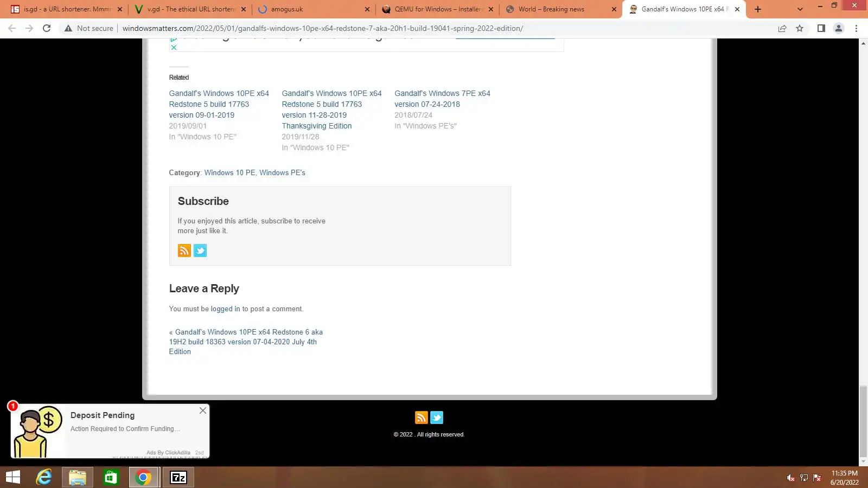Click the 'Action Required to Confirm Funding' text
The height and width of the screenshot is (488, 868).
coord(125,429)
